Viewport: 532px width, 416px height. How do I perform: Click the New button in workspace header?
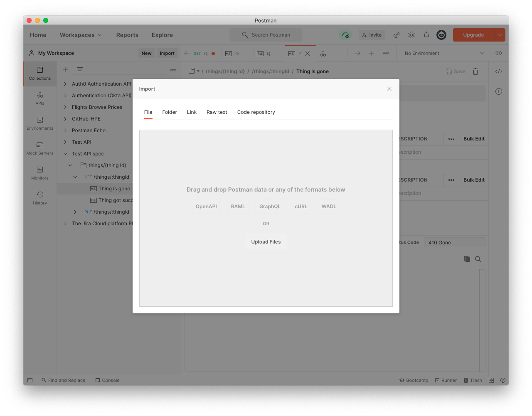(x=146, y=53)
